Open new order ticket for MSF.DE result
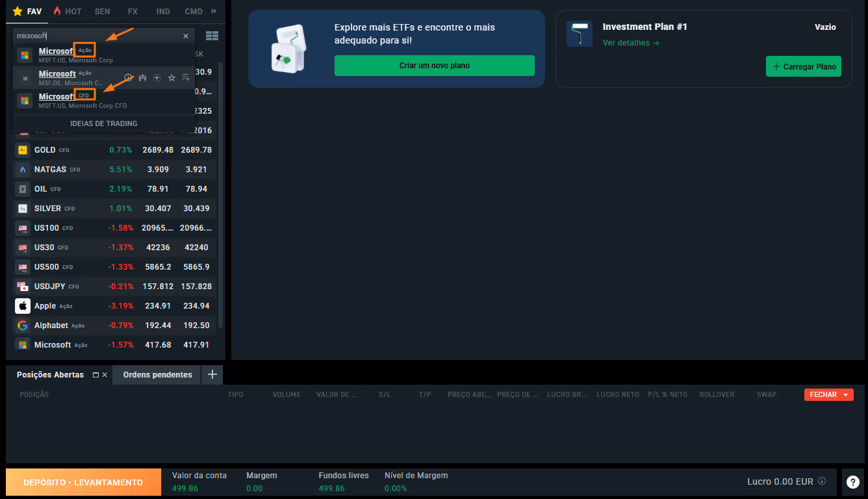Viewport: 868px width, 499px height. (157, 78)
